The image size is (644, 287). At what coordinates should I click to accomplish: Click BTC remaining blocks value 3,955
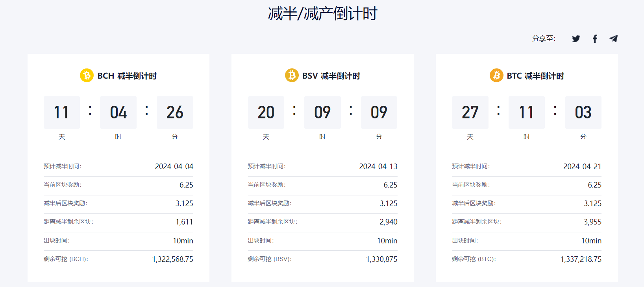(592, 222)
